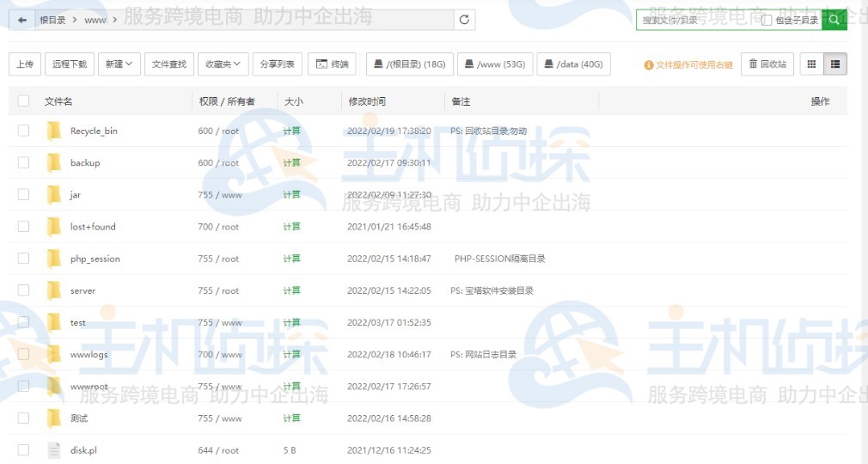This screenshot has width=868, height=464.
Task: Click into the file search input field
Action: tap(696, 20)
